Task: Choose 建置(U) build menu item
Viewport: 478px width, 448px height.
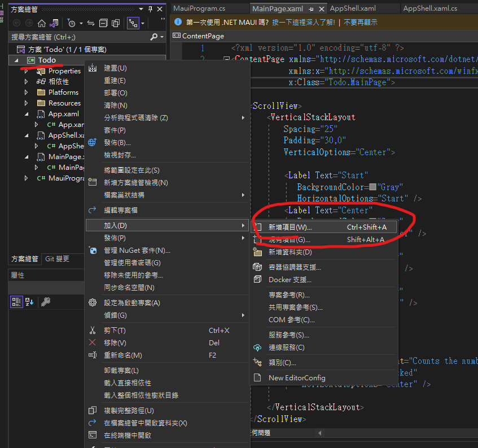Action: [167, 68]
